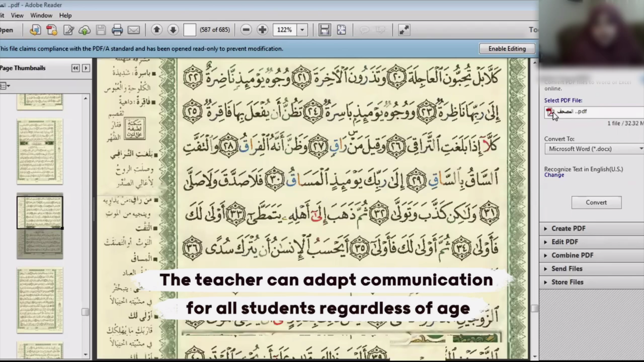Click the page number input box
The image size is (644, 362).
point(190,30)
